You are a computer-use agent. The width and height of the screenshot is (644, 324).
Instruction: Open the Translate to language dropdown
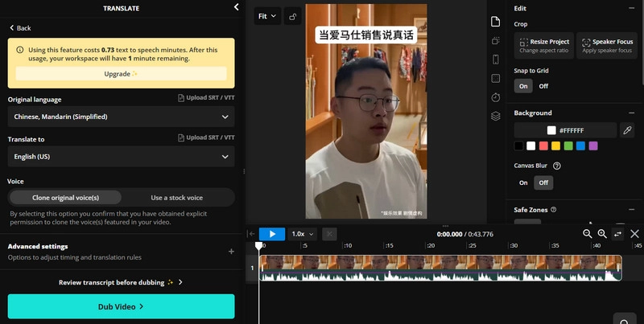pyautogui.click(x=122, y=156)
